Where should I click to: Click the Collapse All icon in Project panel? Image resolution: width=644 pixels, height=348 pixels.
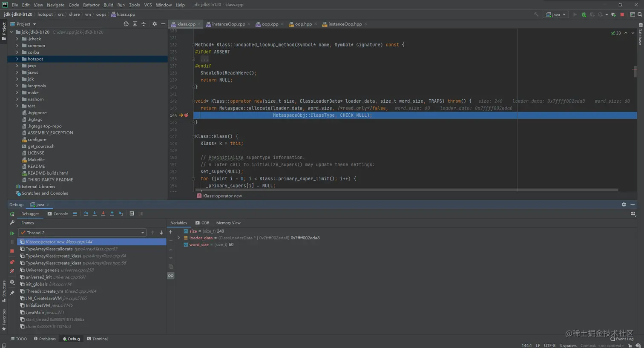coord(144,24)
